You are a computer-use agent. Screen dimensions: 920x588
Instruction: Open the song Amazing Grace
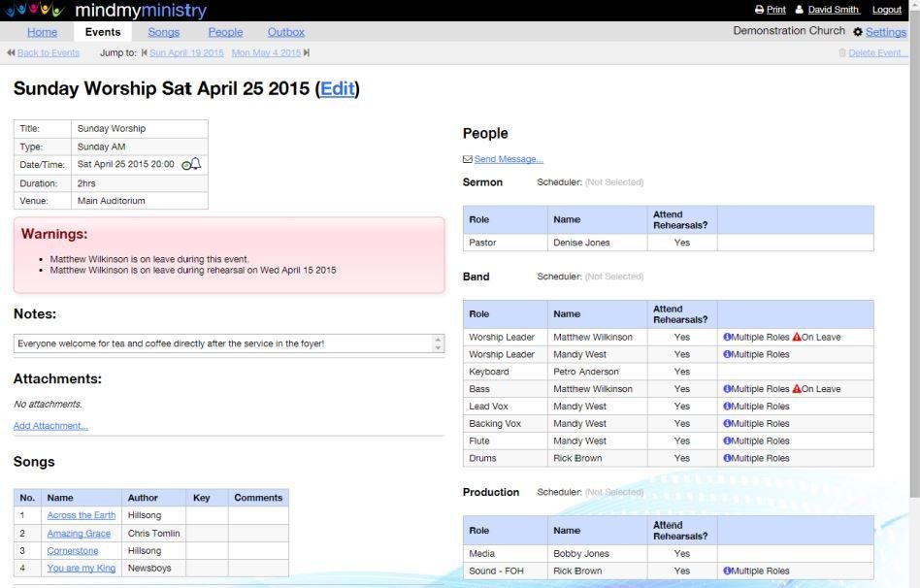(x=79, y=534)
